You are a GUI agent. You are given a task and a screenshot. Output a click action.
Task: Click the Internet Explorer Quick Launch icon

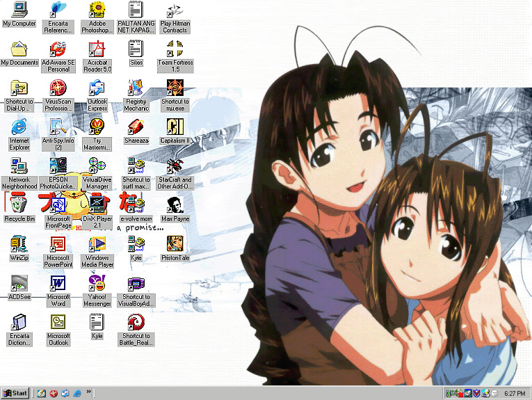click(x=76, y=393)
